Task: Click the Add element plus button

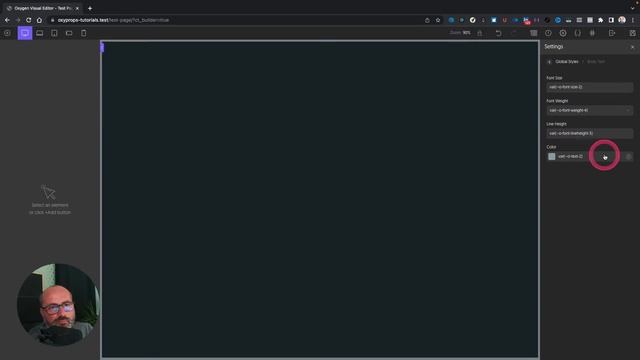Action: click(7, 33)
